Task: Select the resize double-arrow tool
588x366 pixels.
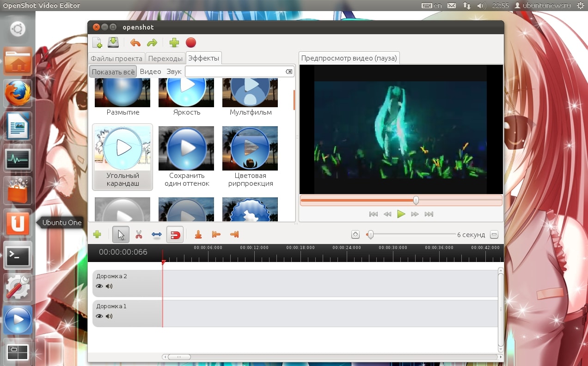Action: pyautogui.click(x=157, y=235)
